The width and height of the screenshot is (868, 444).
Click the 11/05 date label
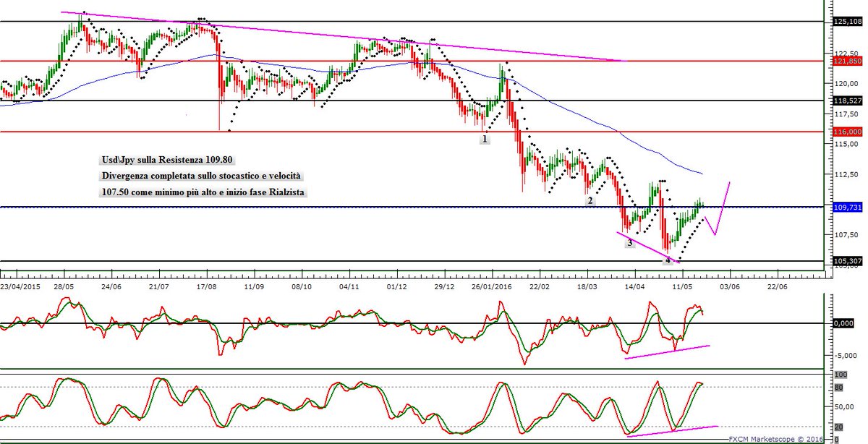click(x=683, y=286)
